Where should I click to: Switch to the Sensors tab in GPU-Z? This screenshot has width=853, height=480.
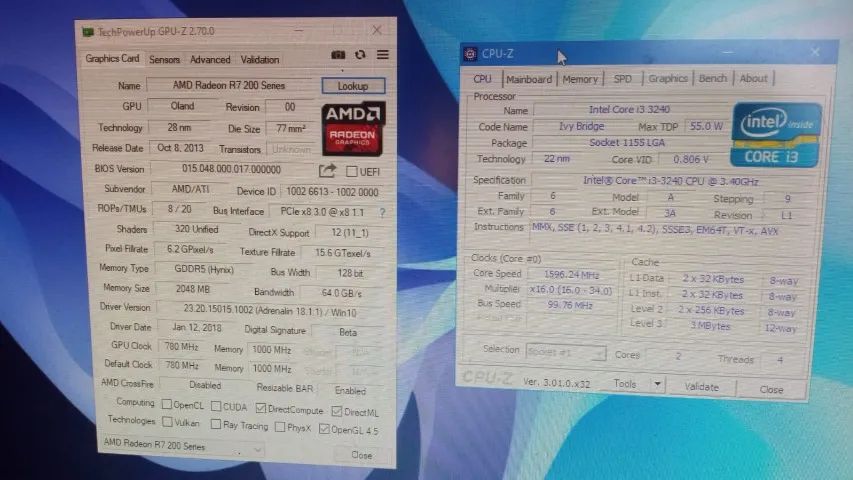tap(164, 59)
